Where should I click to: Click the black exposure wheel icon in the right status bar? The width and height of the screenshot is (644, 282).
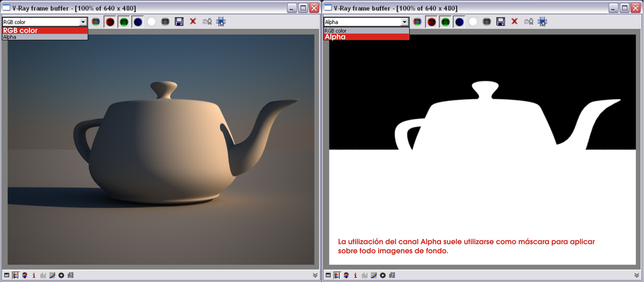pos(383,275)
